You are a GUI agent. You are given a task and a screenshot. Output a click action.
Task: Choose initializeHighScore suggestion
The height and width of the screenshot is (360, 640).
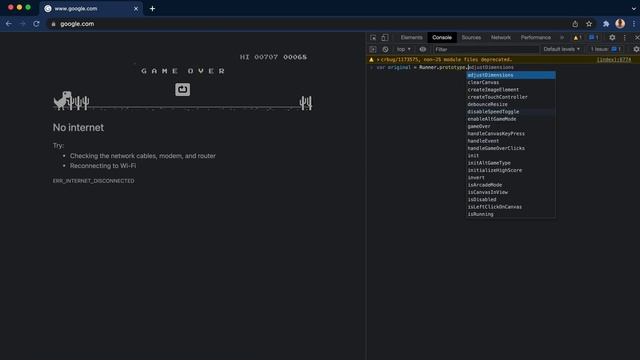[511, 170]
